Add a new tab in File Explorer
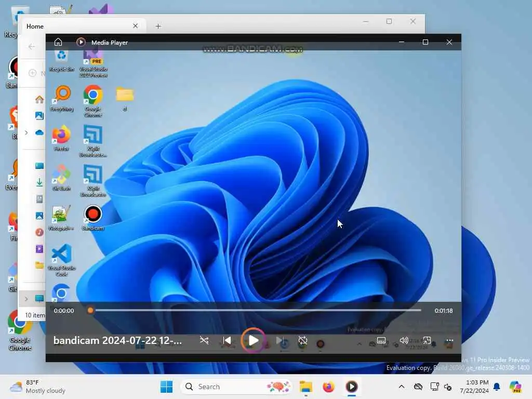 pos(158,26)
